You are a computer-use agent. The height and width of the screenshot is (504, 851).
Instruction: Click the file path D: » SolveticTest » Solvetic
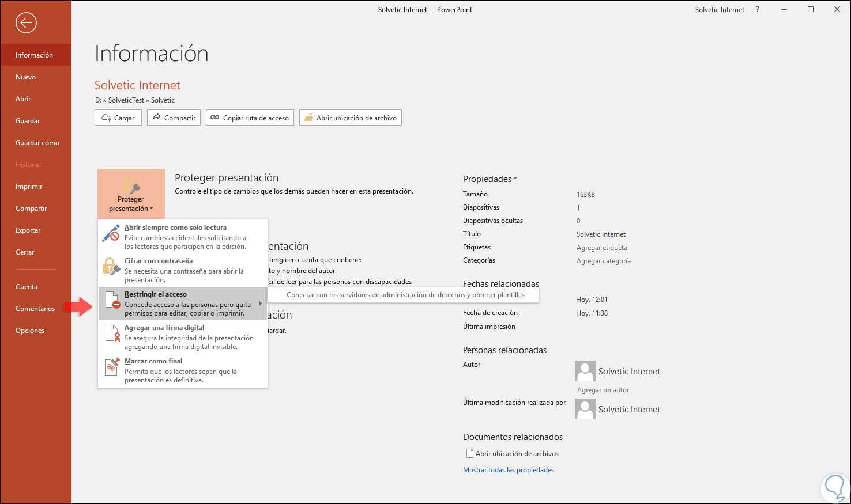click(135, 100)
